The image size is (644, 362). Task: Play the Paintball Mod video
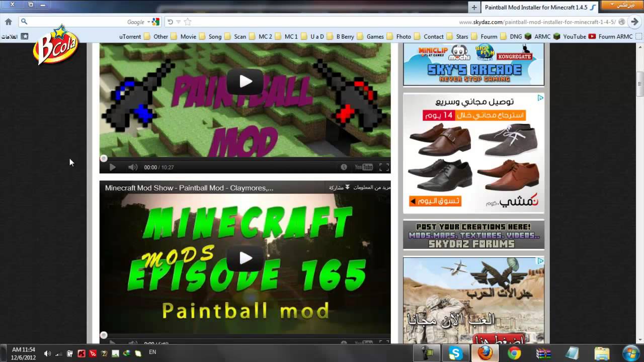(245, 81)
